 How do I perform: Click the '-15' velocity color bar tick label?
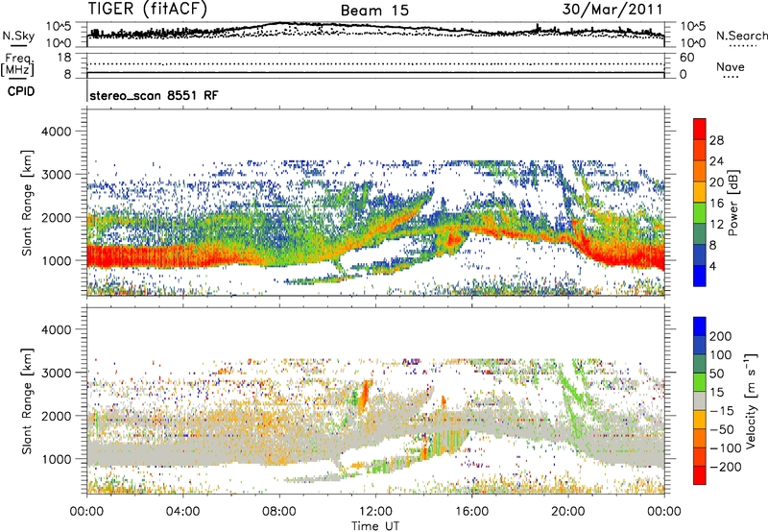coord(722,410)
